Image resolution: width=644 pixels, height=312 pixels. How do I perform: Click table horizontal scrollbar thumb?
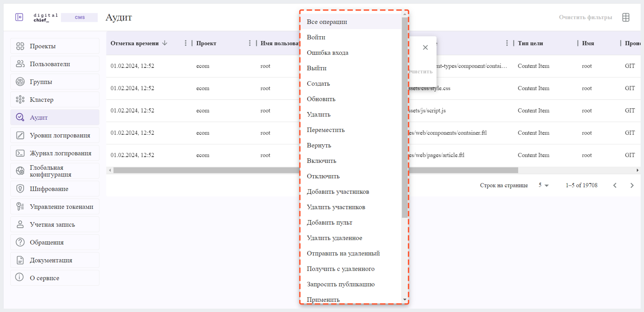coord(316,170)
